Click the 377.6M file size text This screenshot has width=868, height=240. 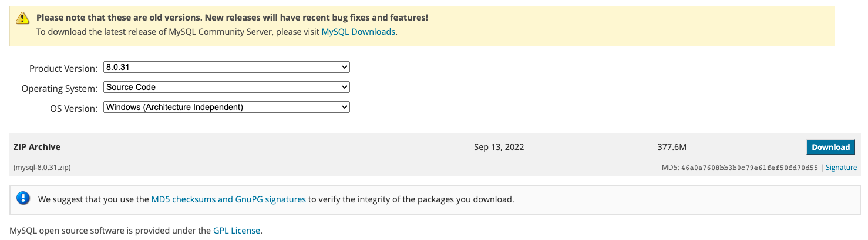671,147
